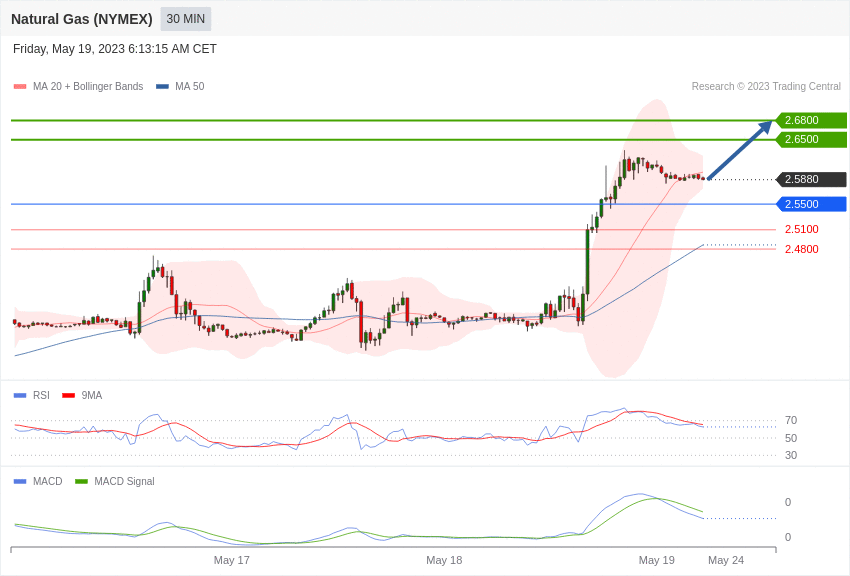Click the MA 50 blue legend swatch
This screenshot has width=850, height=576.
pos(163,87)
